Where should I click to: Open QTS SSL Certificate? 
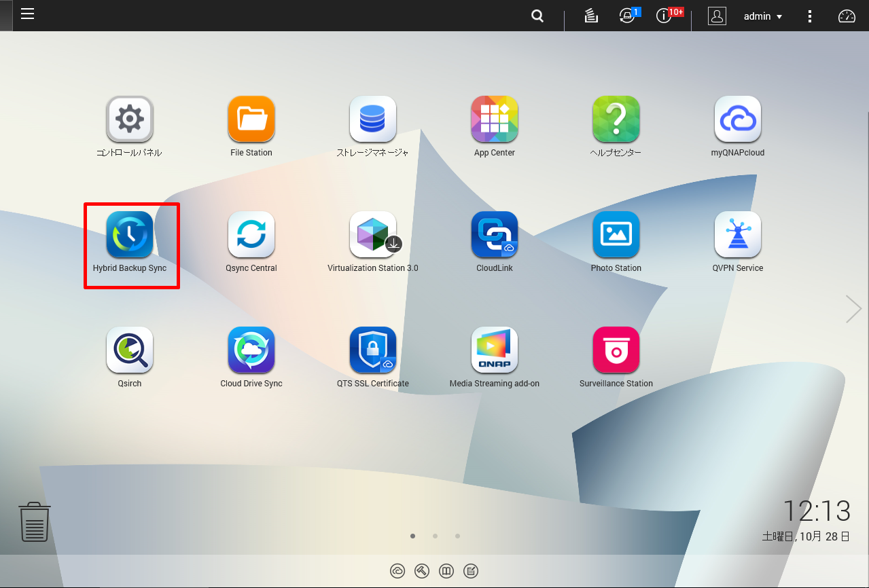click(x=373, y=350)
